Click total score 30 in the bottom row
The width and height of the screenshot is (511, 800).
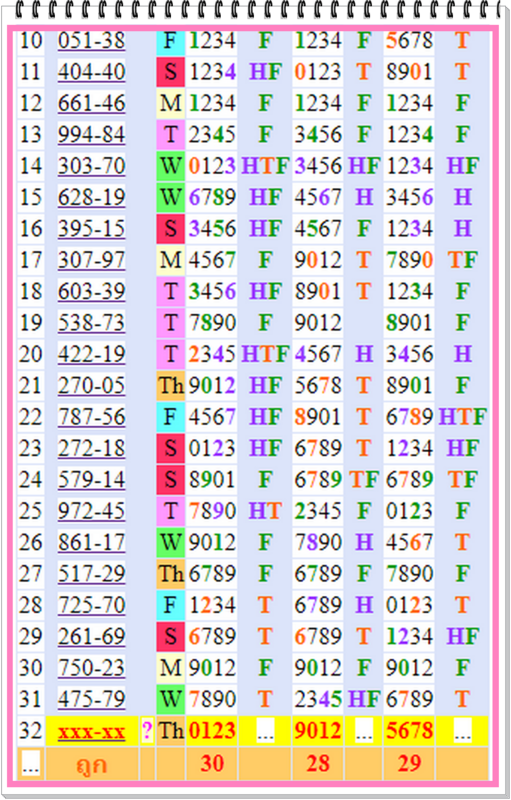point(212,764)
